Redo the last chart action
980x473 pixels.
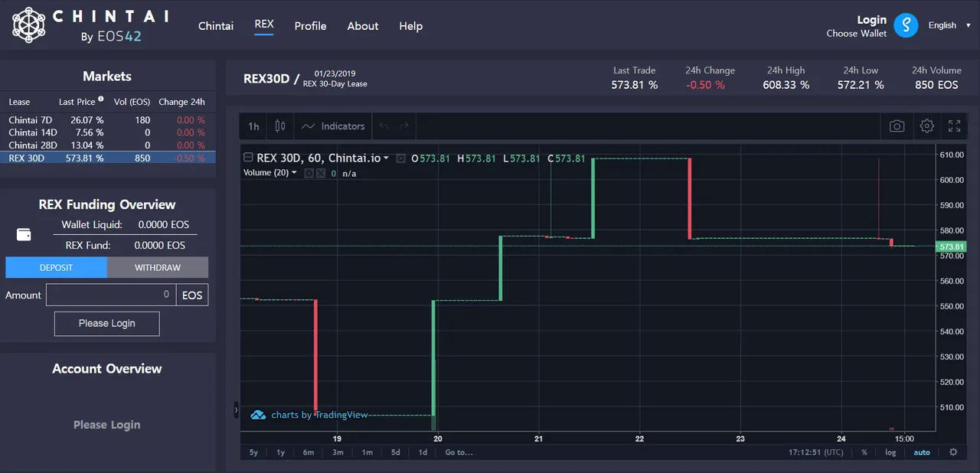(404, 126)
